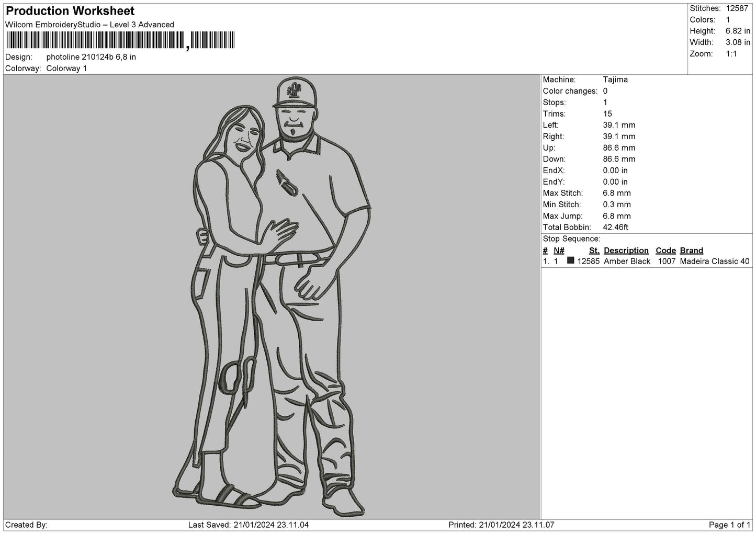This screenshot has height=534, width=756.
Task: Select the Wilcom EmbroideryStudio subtitle text
Action: click(89, 25)
